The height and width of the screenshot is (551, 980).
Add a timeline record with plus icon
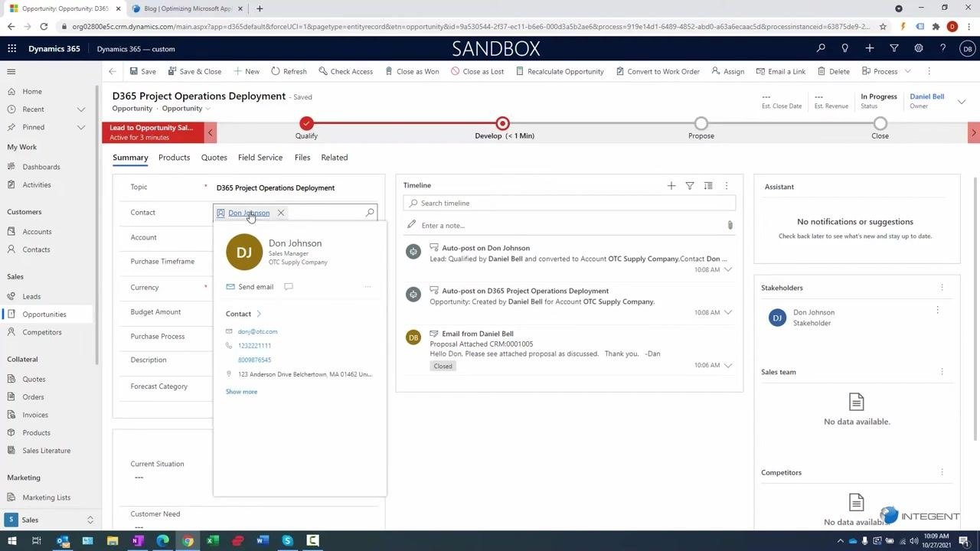[671, 185]
